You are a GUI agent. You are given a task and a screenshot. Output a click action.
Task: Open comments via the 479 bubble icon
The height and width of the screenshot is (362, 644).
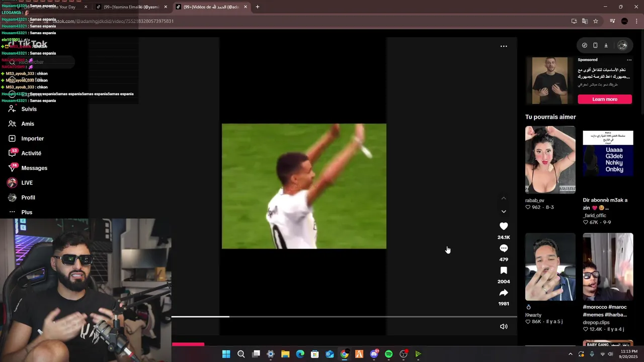tap(504, 248)
